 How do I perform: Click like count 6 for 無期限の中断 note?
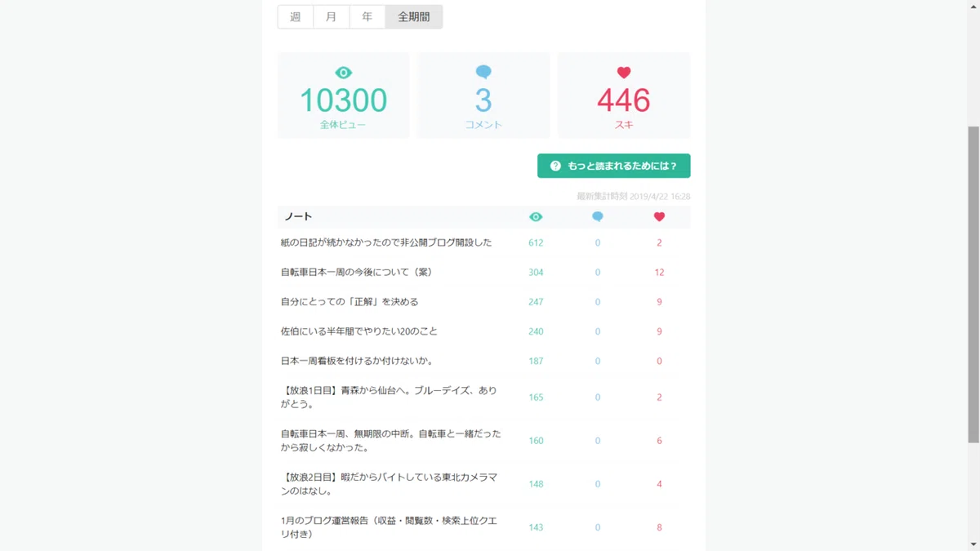(x=659, y=441)
